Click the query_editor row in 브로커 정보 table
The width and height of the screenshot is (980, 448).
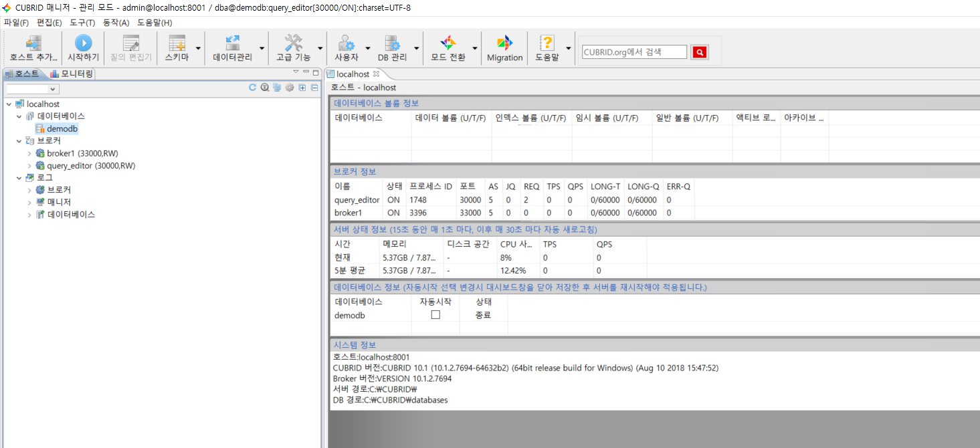[512, 200]
